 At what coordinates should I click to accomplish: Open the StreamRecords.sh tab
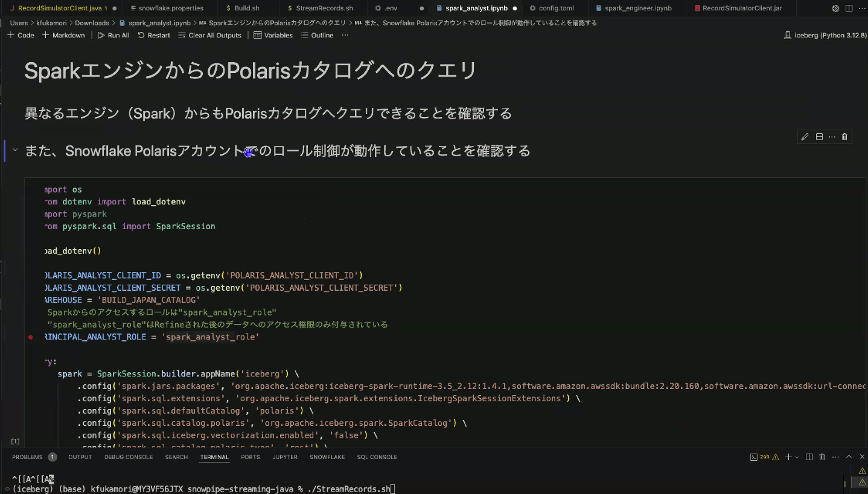(324, 8)
